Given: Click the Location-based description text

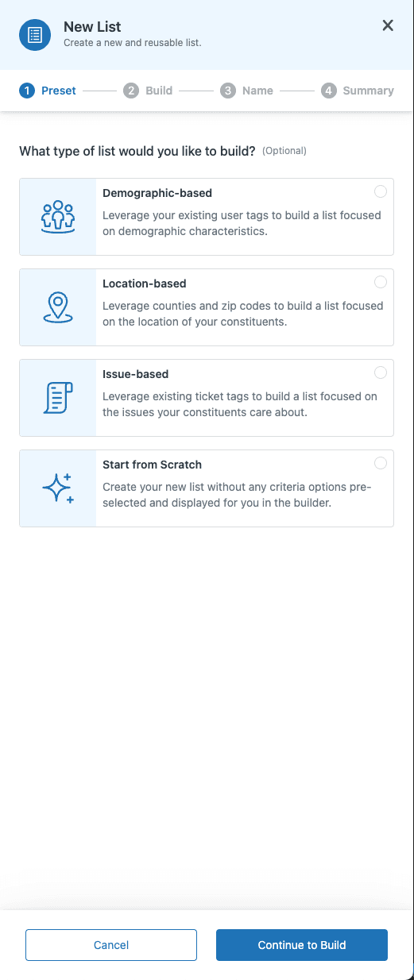Looking at the screenshot, I should (x=243, y=314).
